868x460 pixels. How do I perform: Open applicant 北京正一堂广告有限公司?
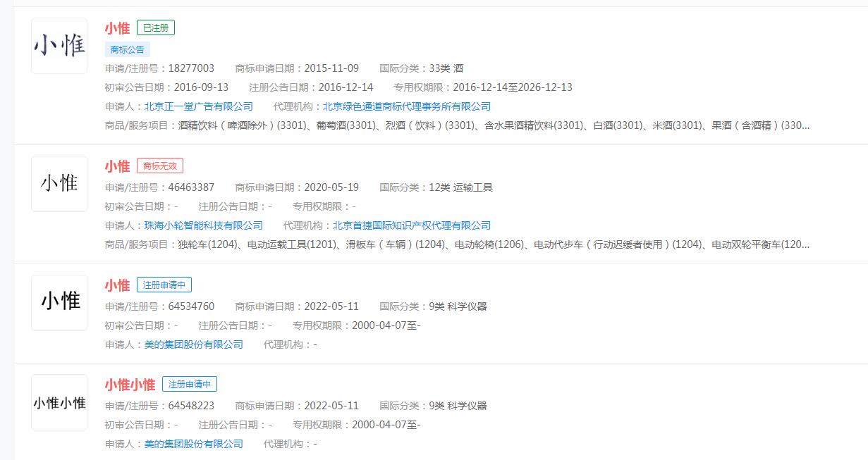click(199, 106)
